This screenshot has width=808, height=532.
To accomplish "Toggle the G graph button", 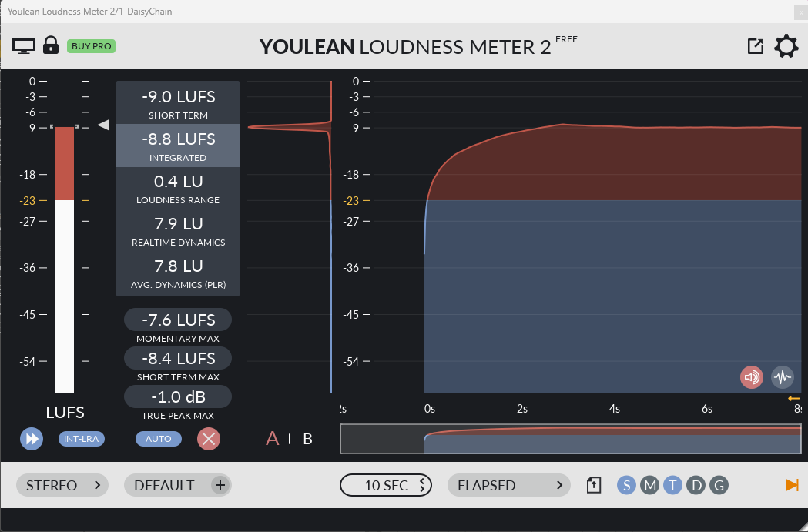I will (719, 485).
